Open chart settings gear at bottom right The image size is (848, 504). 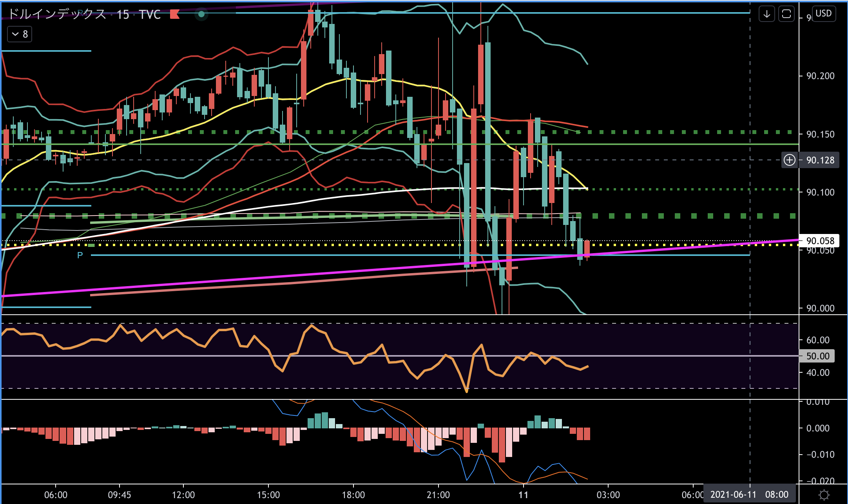824,495
